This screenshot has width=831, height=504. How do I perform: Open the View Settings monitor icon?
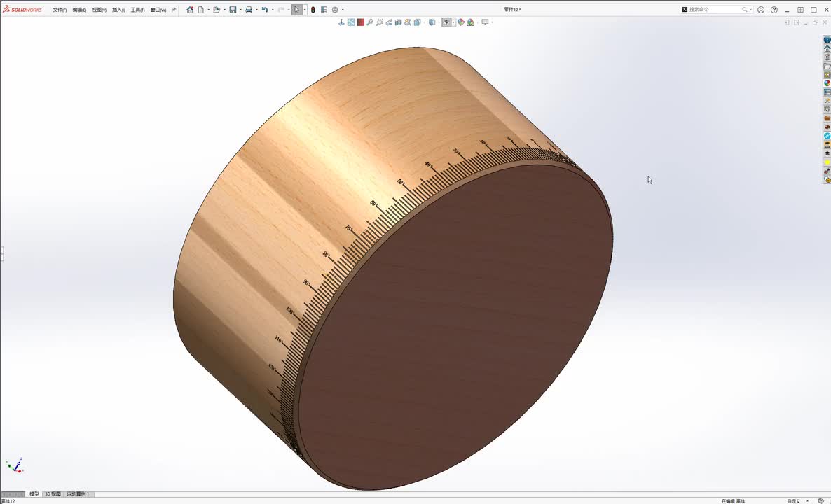coord(485,22)
